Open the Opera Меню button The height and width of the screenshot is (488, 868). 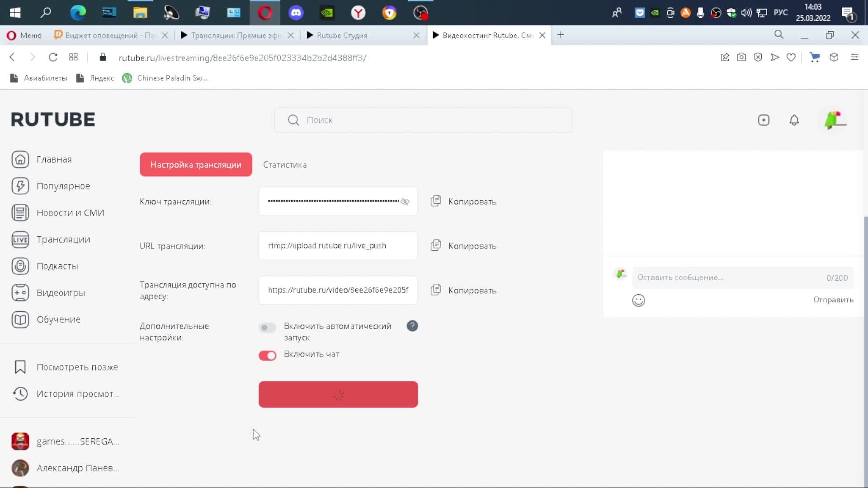pyautogui.click(x=24, y=35)
